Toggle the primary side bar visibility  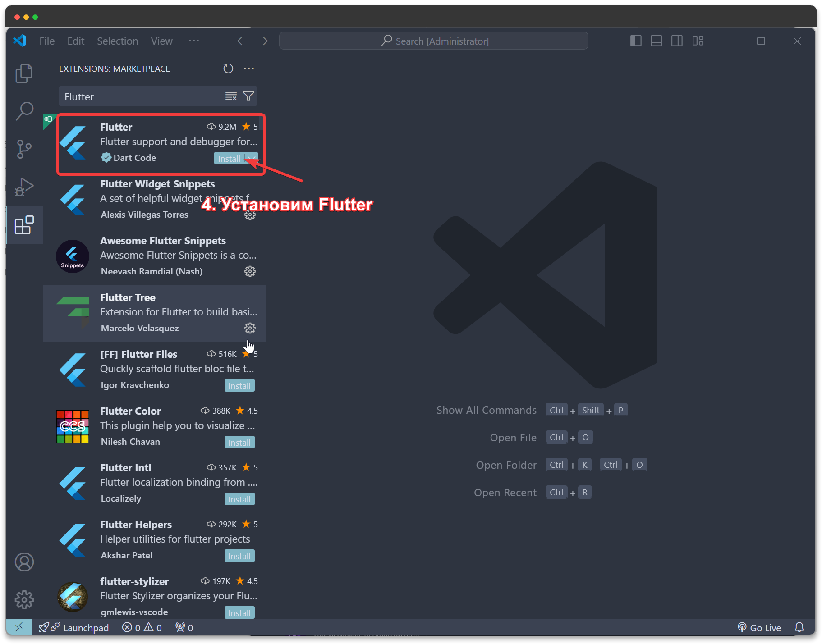(636, 41)
